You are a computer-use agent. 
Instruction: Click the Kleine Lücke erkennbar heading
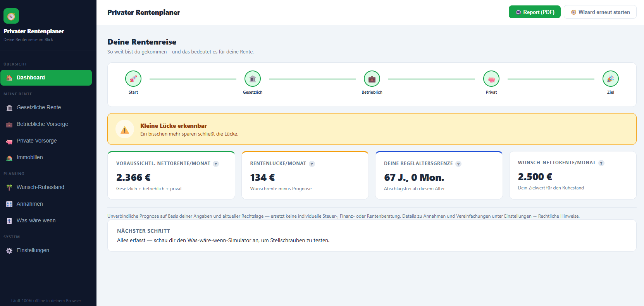(174, 126)
